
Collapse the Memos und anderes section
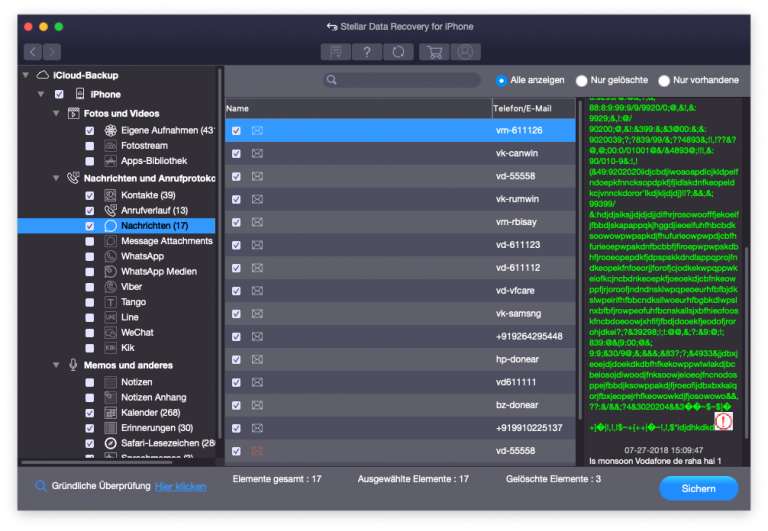coord(56,365)
